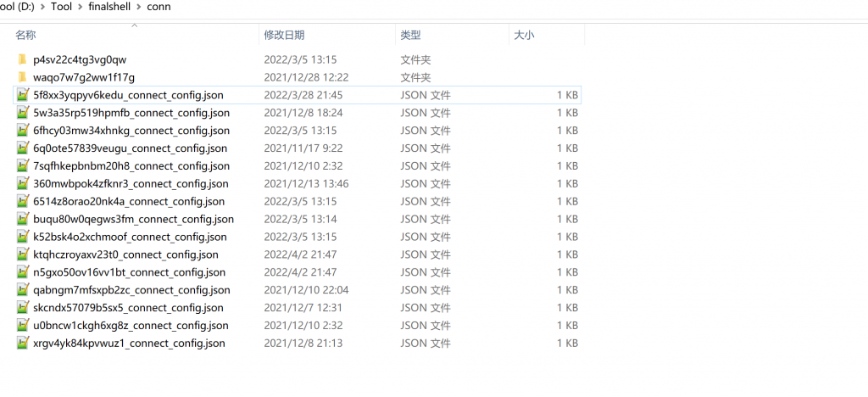
Task: Click 文件夹 type of p4sv22c4tg3vg0qw row
Action: pos(415,59)
